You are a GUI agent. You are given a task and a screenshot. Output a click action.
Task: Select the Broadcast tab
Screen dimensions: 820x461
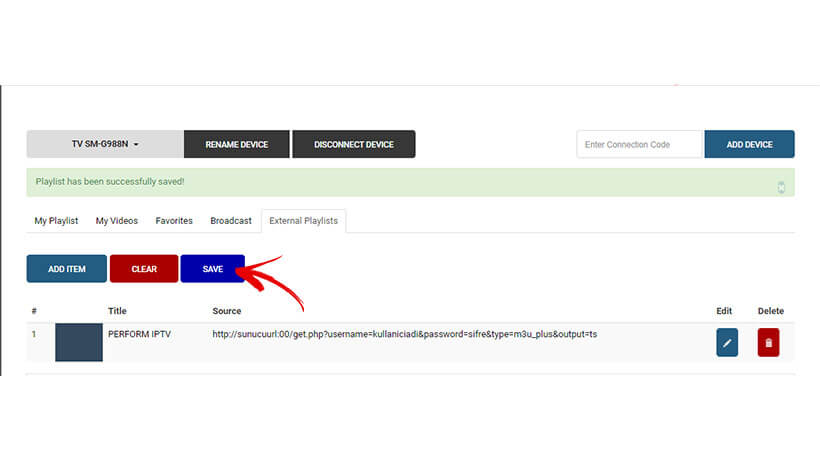[230, 220]
